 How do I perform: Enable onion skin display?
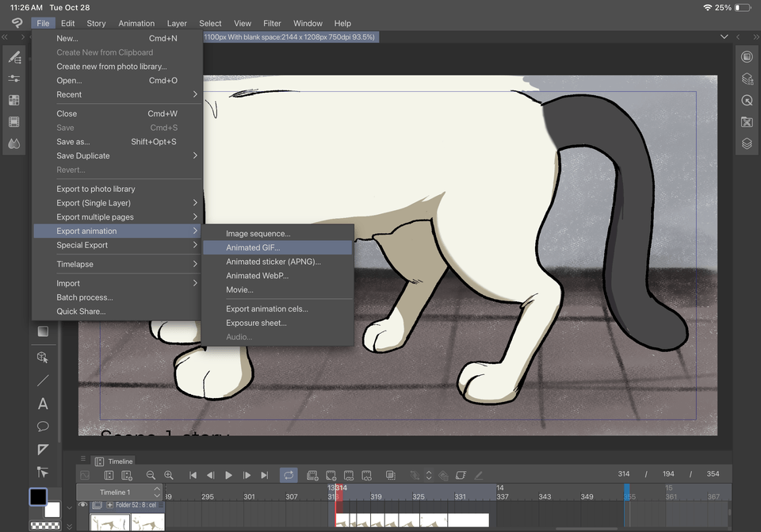point(390,475)
